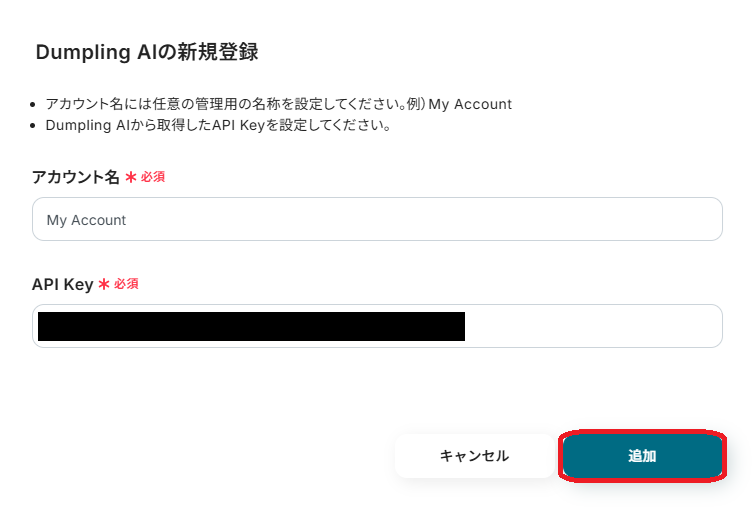Click red asterisk beside API Key label
The width and height of the screenshot is (754, 508).
[x=103, y=284]
